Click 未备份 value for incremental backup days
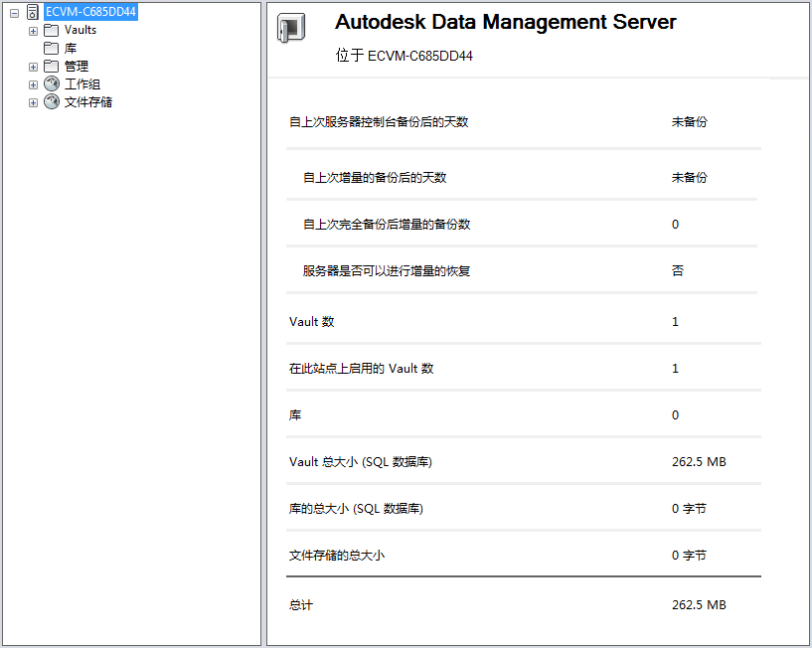 [690, 178]
